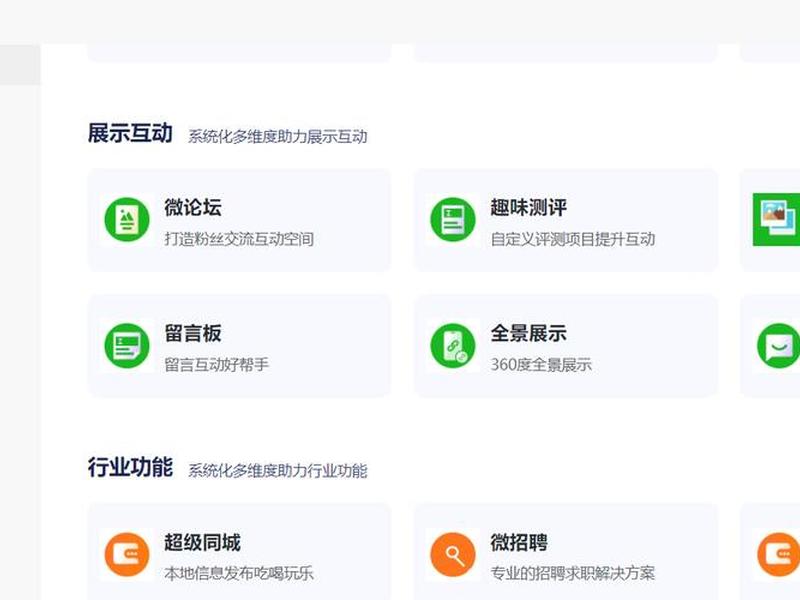
Task: Click the description 自定义评测项目提升互动
Action: (x=572, y=239)
